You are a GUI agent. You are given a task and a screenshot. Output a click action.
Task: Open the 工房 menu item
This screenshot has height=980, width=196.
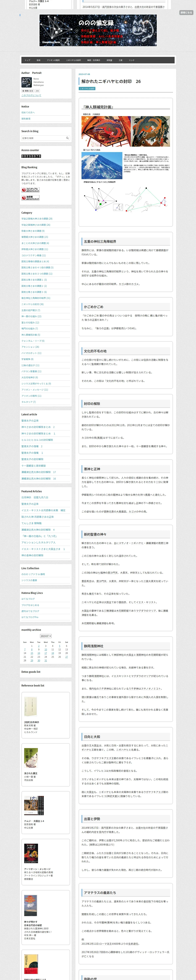point(120,60)
